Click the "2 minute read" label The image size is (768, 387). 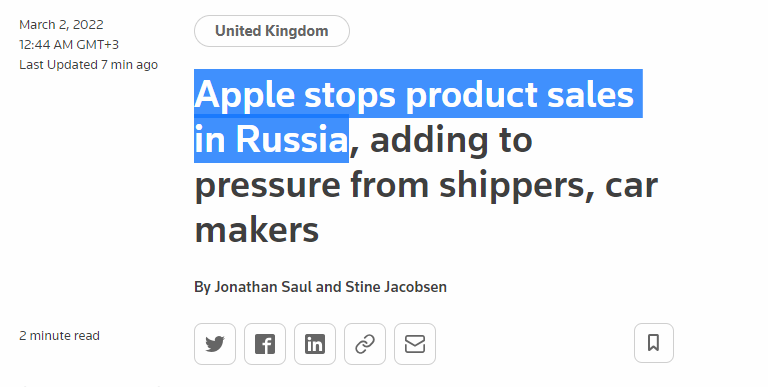coord(59,336)
